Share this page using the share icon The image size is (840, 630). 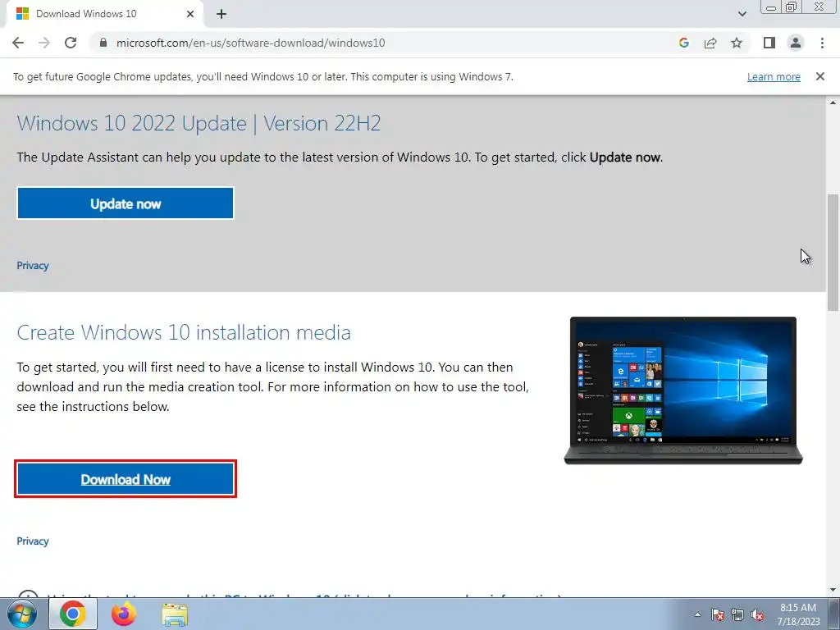pos(710,43)
